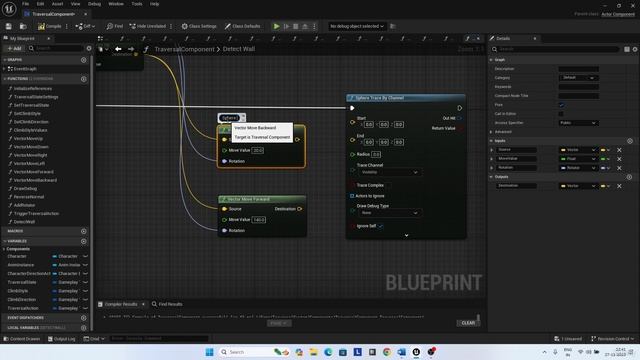Image resolution: width=640 pixels, height=360 pixels.
Task: Open Class Settings
Action: coord(199,26)
